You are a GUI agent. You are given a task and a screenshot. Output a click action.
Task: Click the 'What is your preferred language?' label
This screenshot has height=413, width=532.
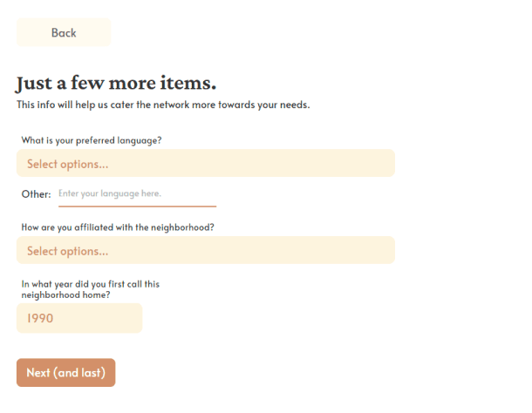92,140
